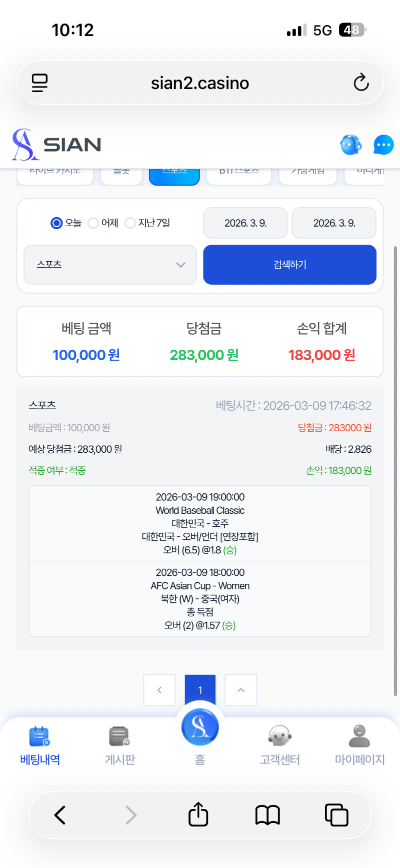400x868 pixels.
Task: Tap the round SIAN home button
Action: [200, 727]
